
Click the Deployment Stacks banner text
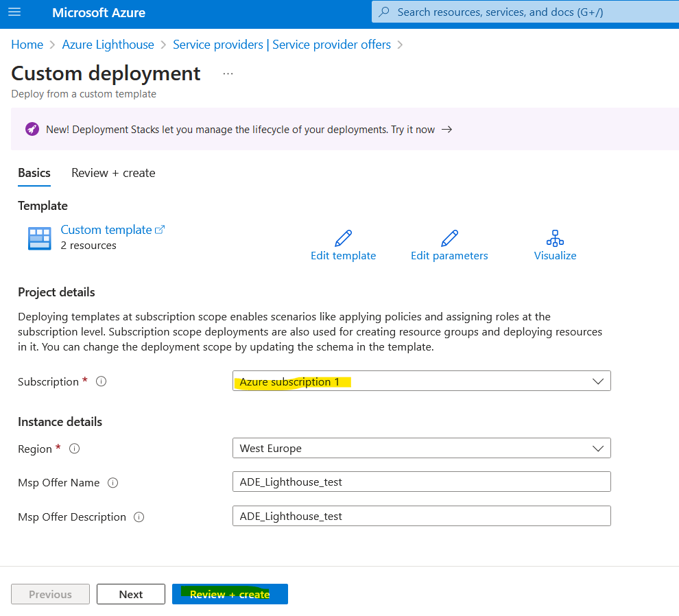pyautogui.click(x=240, y=130)
